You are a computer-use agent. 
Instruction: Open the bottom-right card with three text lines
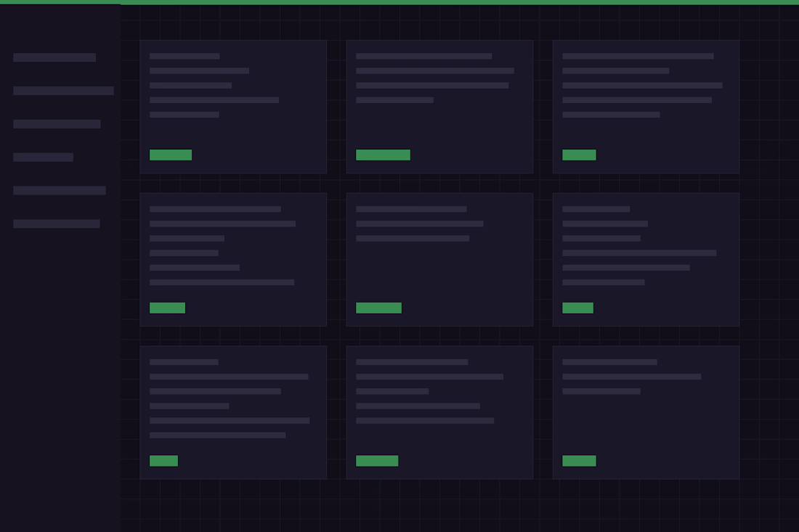646,412
